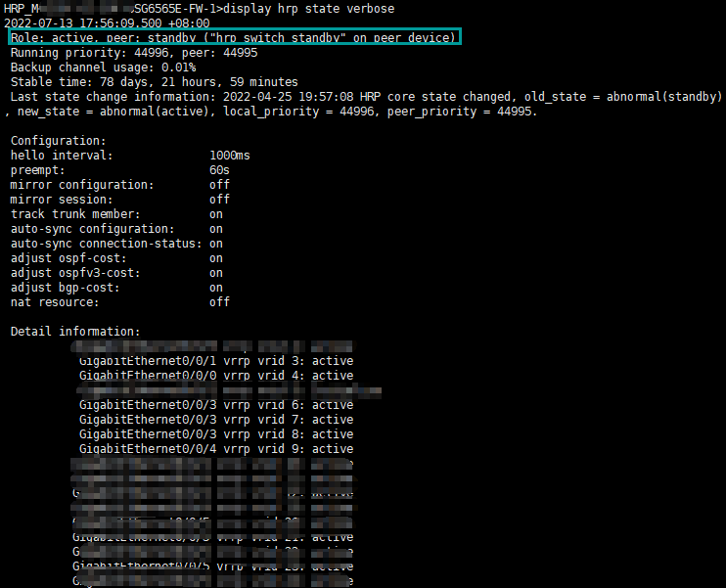Click the GigabitEthernet0/0/3 vrrp vrid 7 line

(216, 420)
